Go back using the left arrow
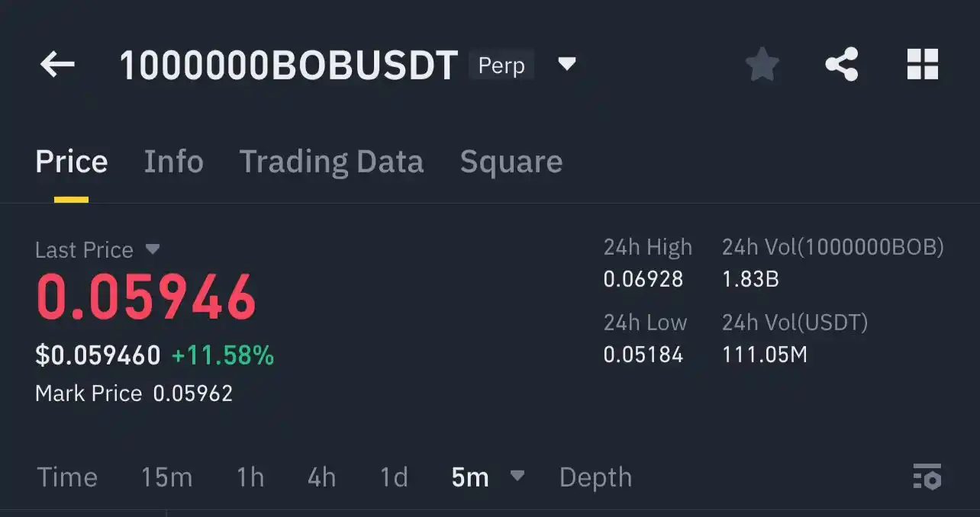 point(57,65)
